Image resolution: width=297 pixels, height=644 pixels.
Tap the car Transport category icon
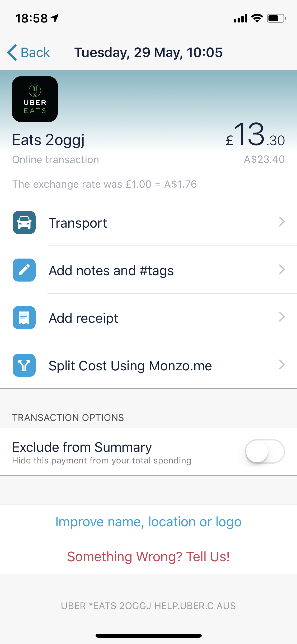24,222
